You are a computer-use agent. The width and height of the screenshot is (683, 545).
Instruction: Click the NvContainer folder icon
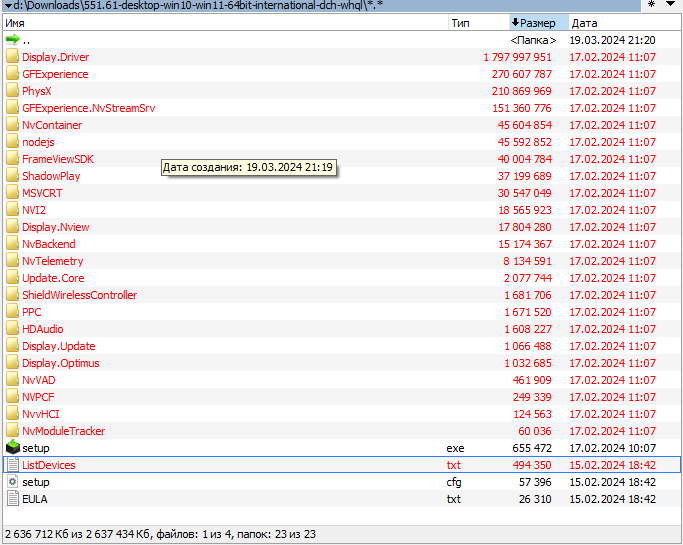click(x=13, y=125)
